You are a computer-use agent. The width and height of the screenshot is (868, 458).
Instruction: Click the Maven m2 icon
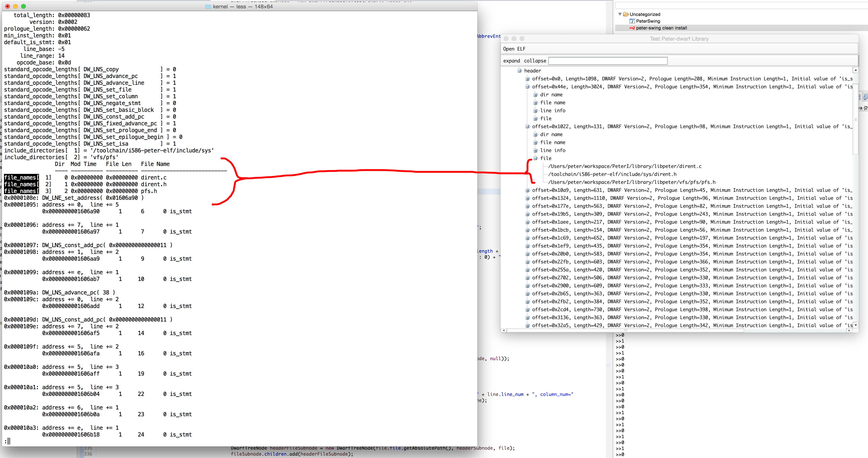pos(632,28)
